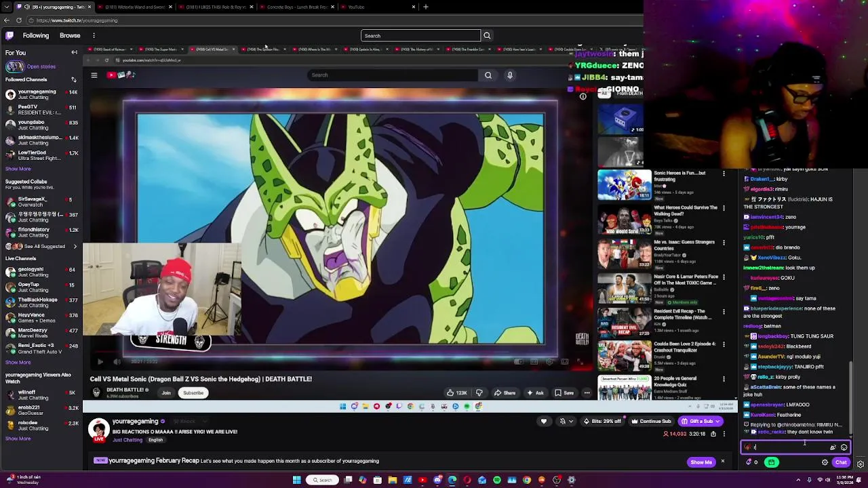The image size is (868, 488).
Task: Save the video to a playlist
Action: (x=564, y=392)
